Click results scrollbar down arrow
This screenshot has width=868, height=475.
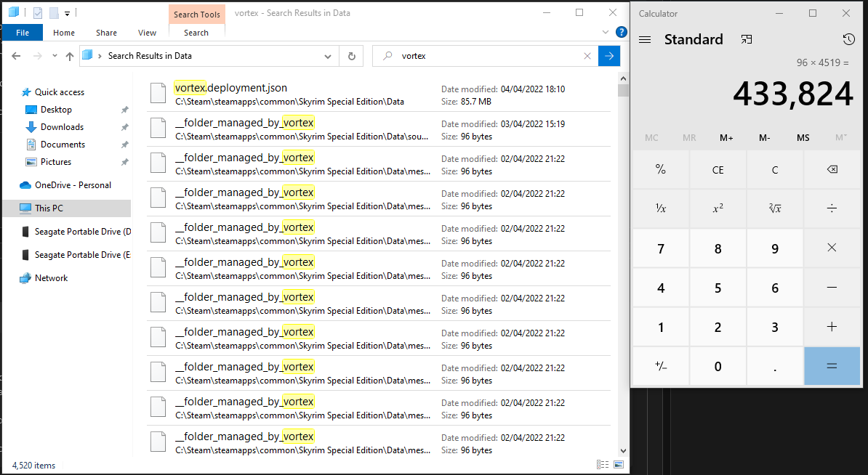pos(623,451)
